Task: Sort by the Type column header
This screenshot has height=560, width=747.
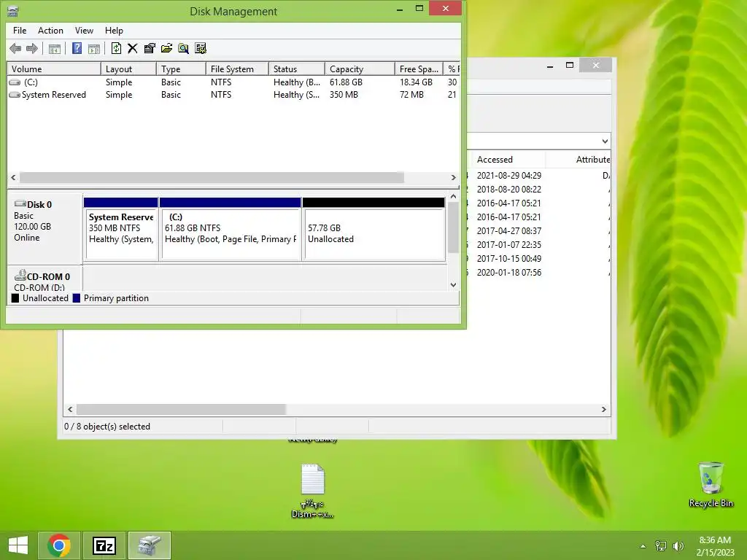Action: point(181,69)
